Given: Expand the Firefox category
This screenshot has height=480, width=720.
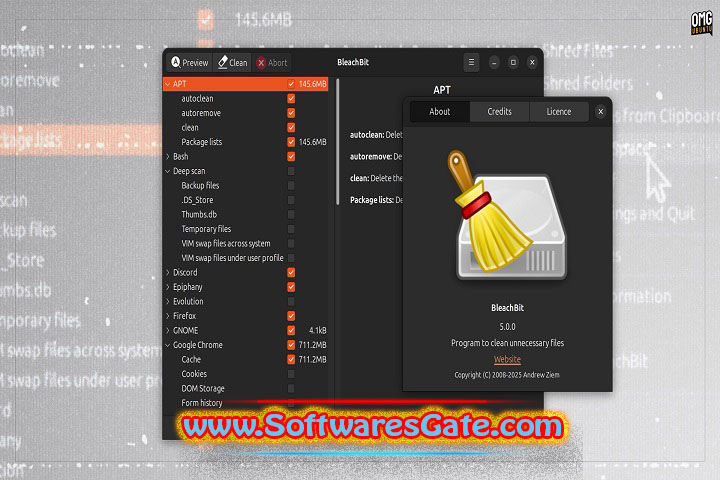Looking at the screenshot, I should coord(168,316).
